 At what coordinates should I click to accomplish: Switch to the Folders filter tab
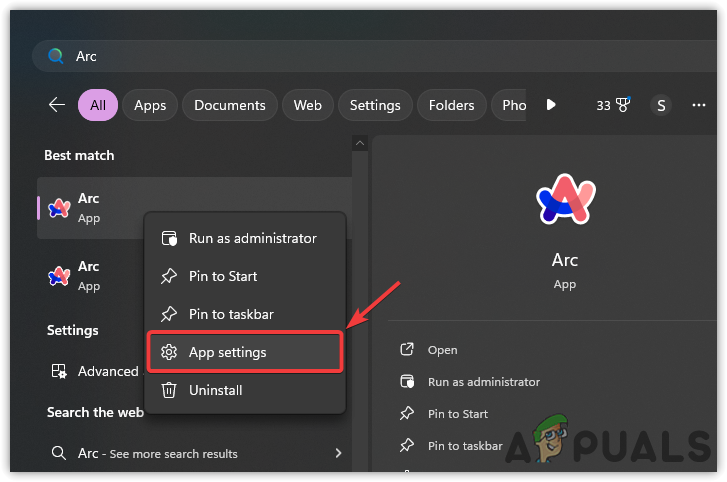click(452, 105)
